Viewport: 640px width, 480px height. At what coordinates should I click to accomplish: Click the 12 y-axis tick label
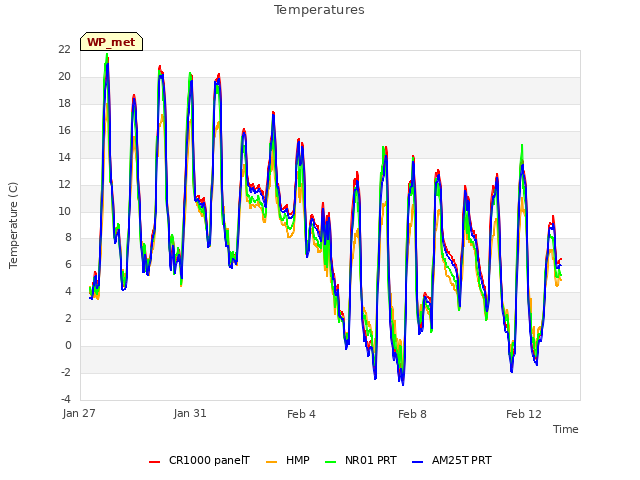click(x=64, y=184)
